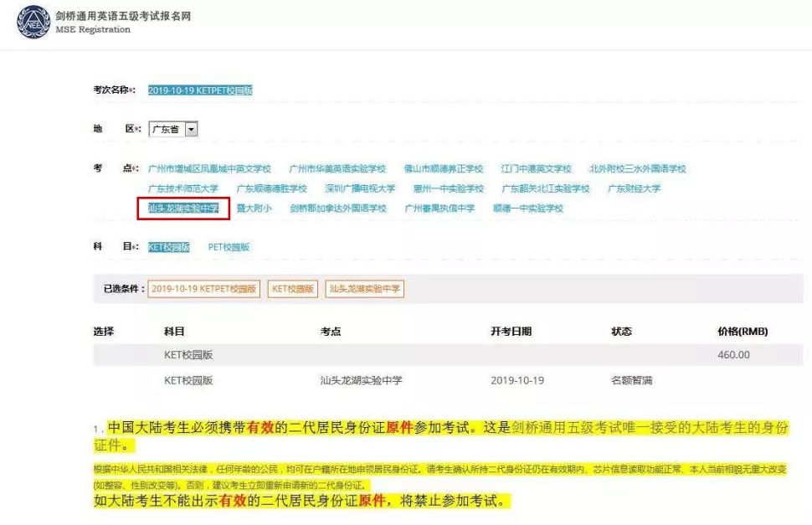This screenshot has height=525, width=812.
Task: Select 江门中港英文学校 test center
Action: point(536,169)
